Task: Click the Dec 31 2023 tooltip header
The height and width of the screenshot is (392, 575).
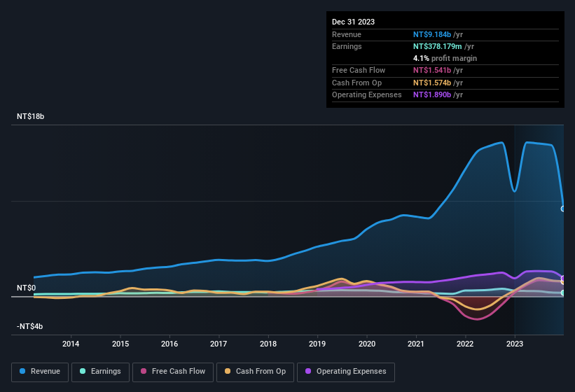Action: pos(353,22)
